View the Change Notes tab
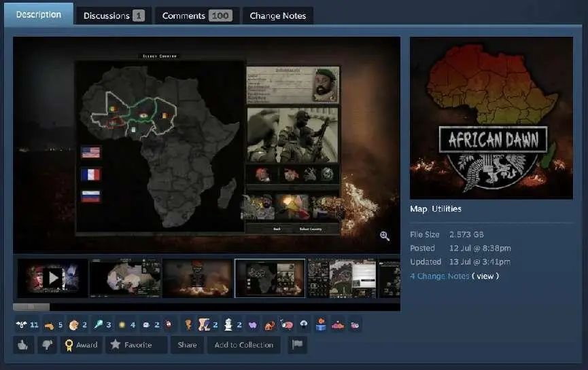Viewport: 588px width, 370px height. pos(278,16)
